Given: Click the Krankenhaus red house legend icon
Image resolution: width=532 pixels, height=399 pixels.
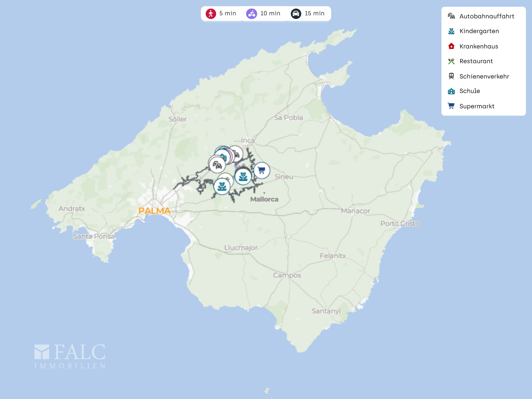Looking at the screenshot, I should 451,46.
